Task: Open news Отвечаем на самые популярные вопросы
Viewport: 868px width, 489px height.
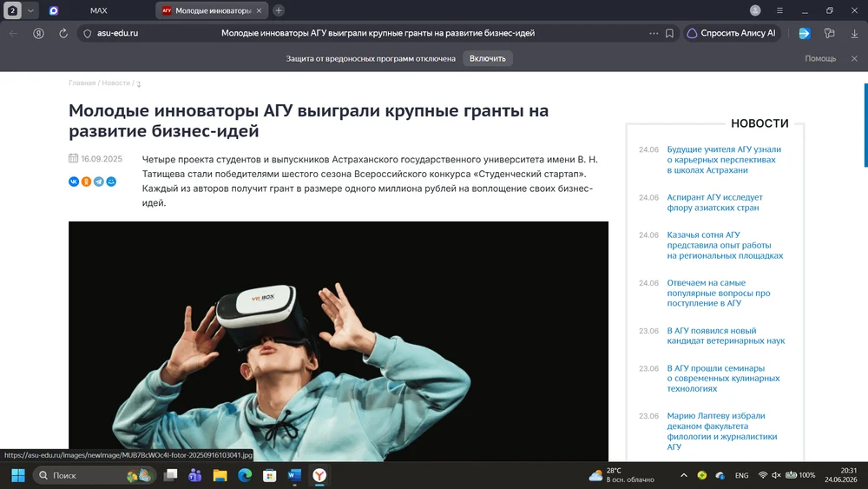Action: point(719,293)
